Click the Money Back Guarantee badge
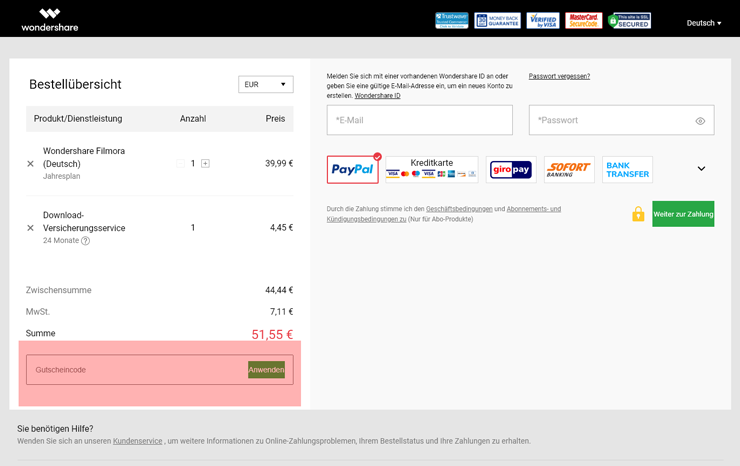This screenshot has height=466, width=740. coord(497,20)
